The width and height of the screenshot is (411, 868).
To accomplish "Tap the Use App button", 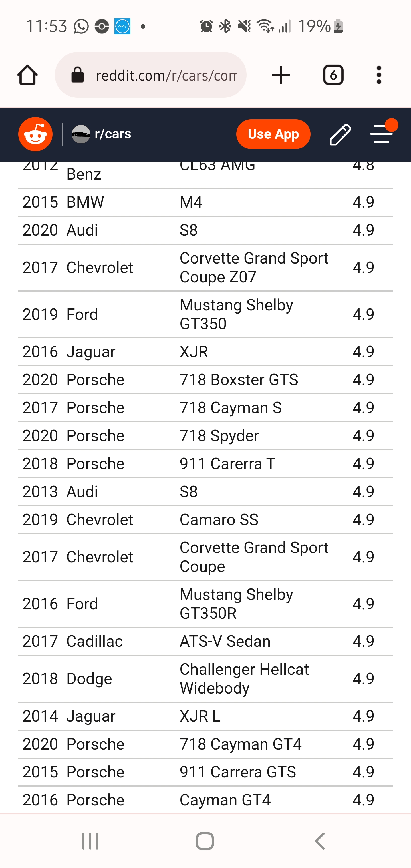I will tap(273, 134).
